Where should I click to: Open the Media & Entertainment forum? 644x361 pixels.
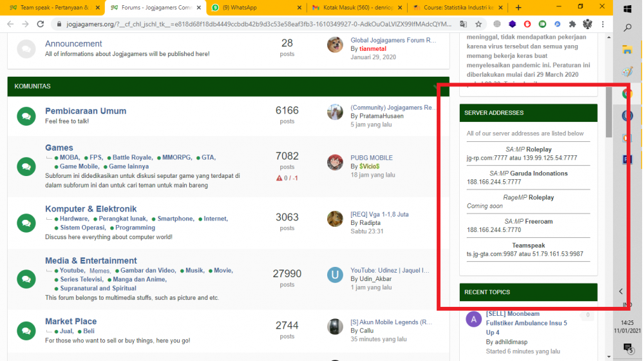click(x=91, y=260)
